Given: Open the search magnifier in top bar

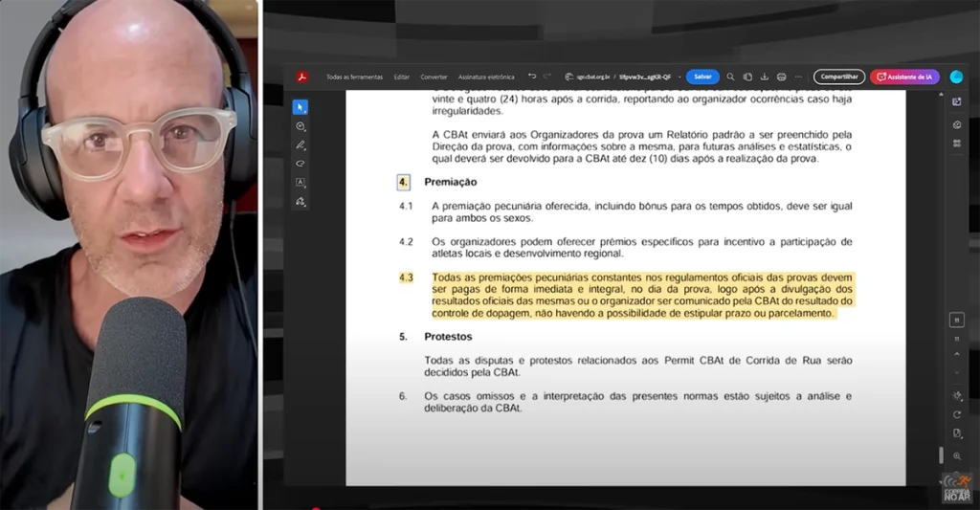Looking at the screenshot, I should pyautogui.click(x=730, y=77).
